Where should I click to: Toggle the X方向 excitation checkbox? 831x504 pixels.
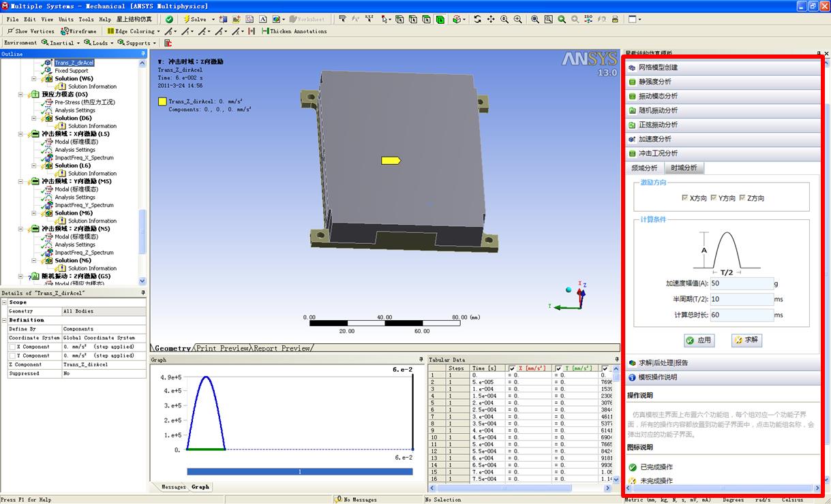685,198
